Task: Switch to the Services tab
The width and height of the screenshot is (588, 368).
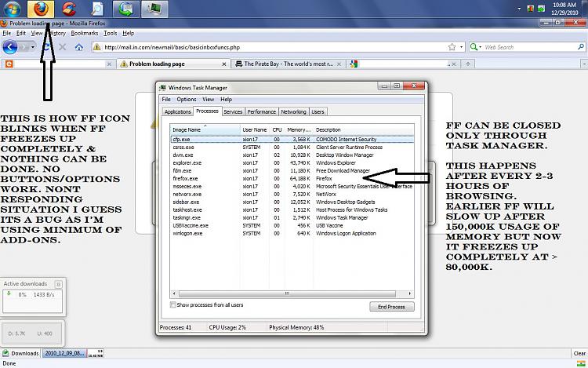Action: tap(233, 111)
